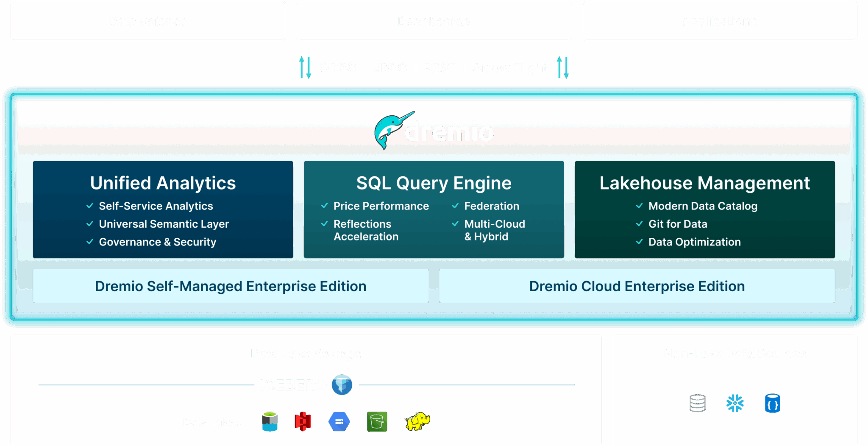Select the database cylinder icon

click(x=698, y=403)
